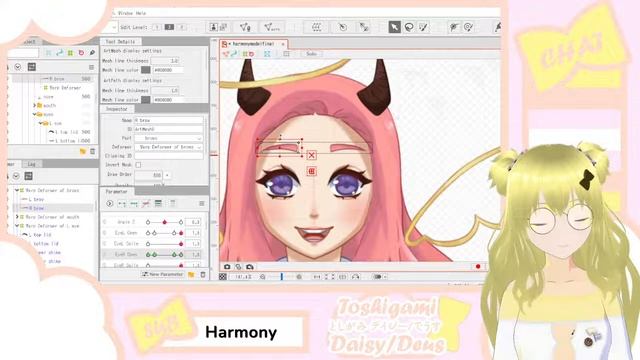Click the record red dot button

coord(478,267)
